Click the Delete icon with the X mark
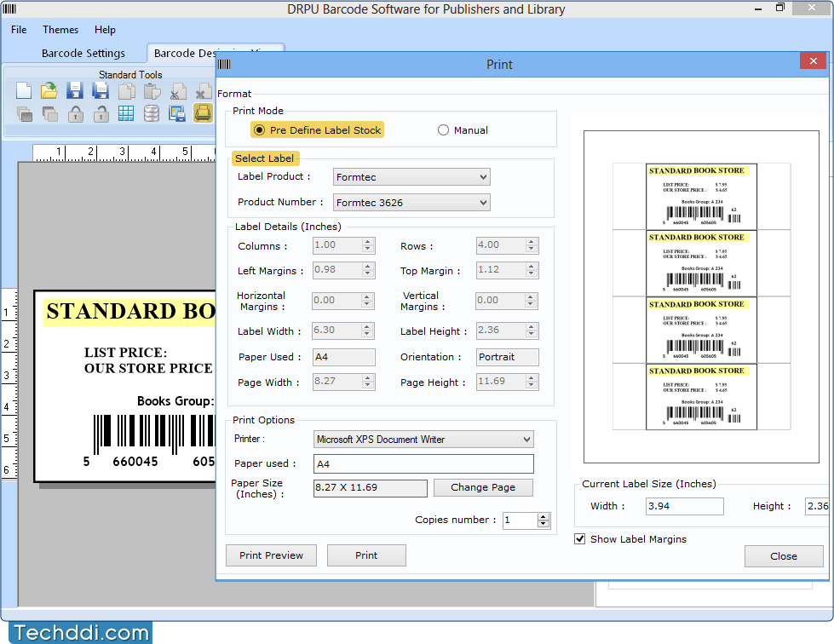 click(x=203, y=91)
